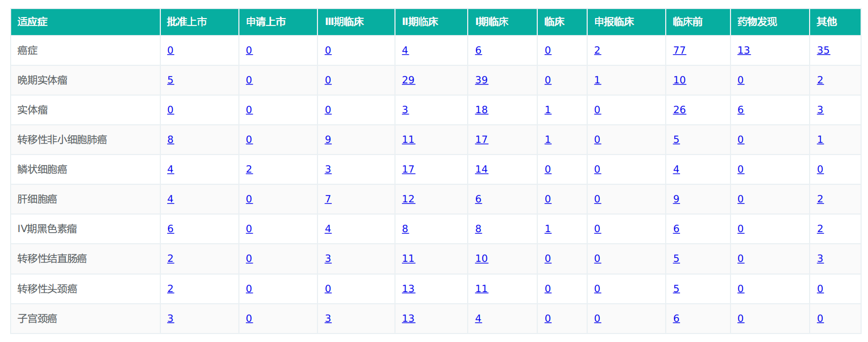
Task: Click 批准上市 count 5 for 晚期实体瘤
Action: click(170, 80)
